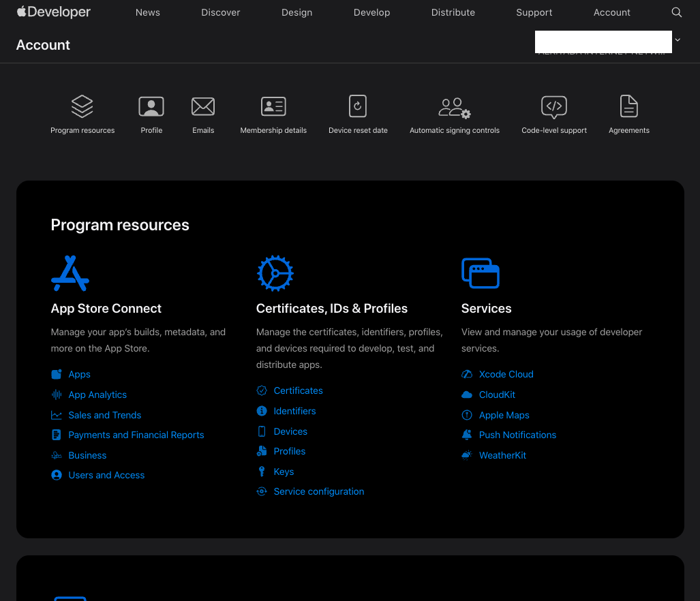Open the Push Notifications link
Image resolution: width=700 pixels, height=601 pixels.
click(x=517, y=435)
